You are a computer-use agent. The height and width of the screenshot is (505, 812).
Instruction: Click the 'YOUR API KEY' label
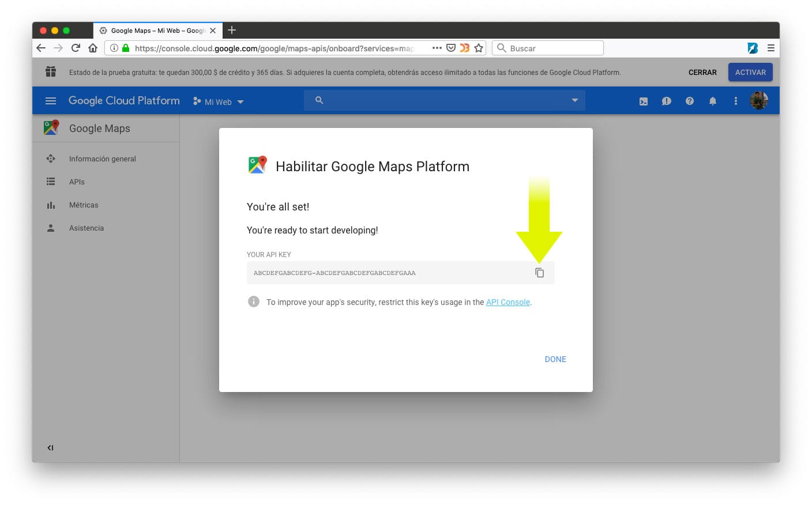269,254
